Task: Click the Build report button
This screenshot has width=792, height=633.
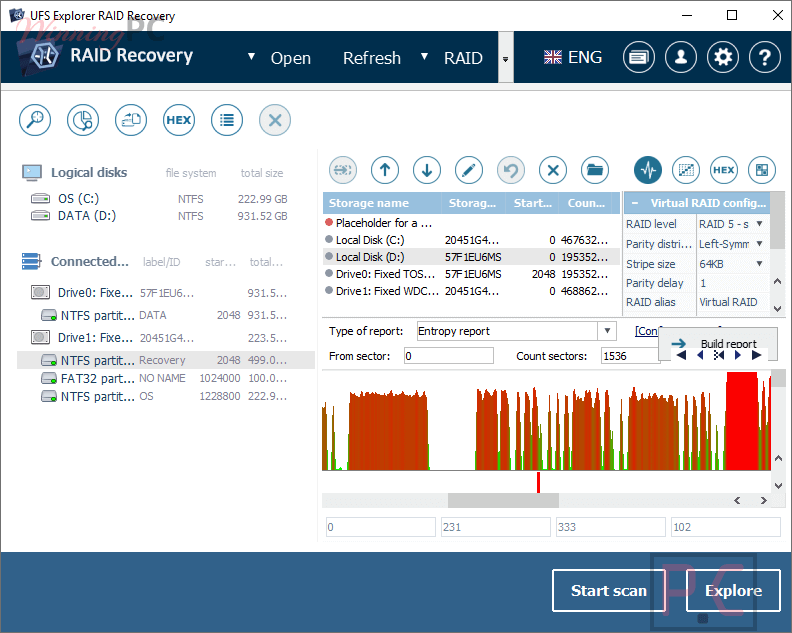Action: tap(718, 344)
